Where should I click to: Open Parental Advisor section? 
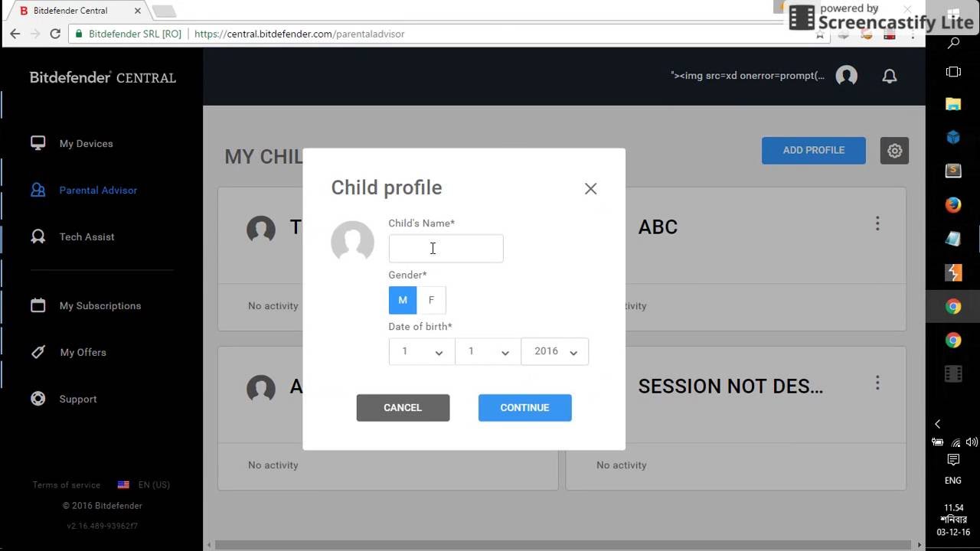coord(98,191)
